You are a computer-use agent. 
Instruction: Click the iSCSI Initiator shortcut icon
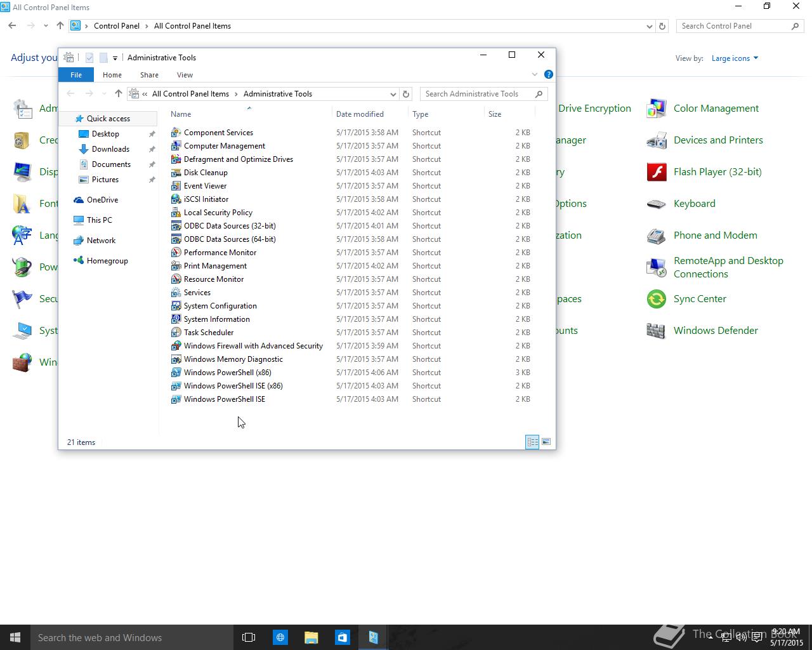(176, 199)
